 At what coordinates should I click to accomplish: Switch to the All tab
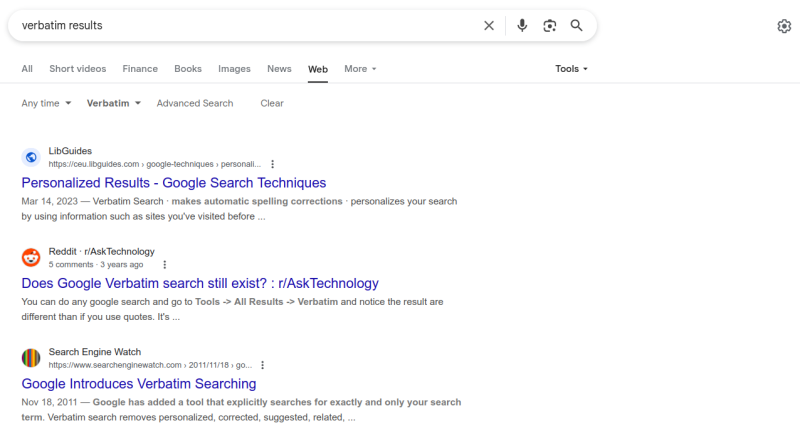pyautogui.click(x=27, y=69)
